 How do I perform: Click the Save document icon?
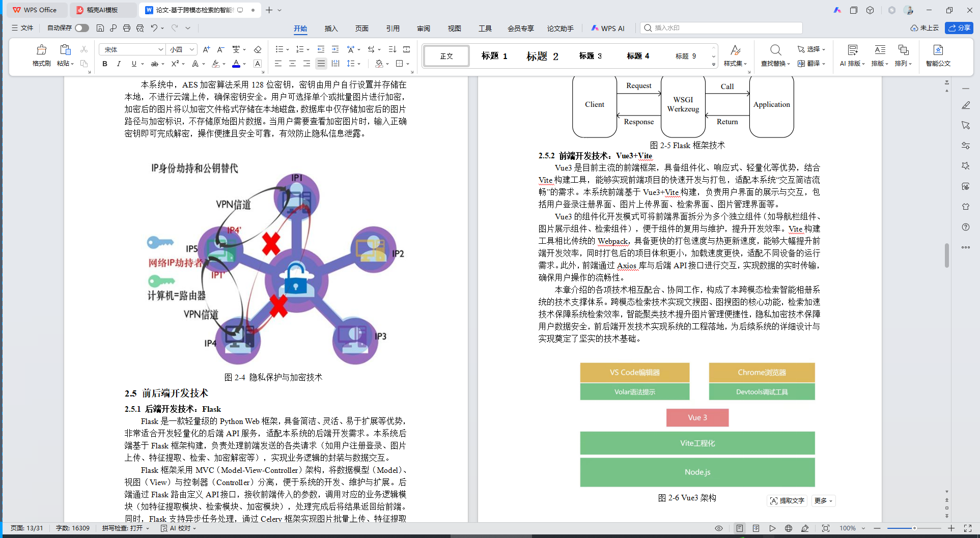100,28
